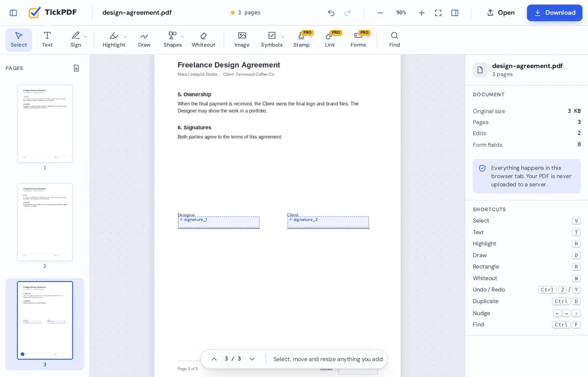
Task: Click the design-agreement.pdf title in header
Action: click(137, 13)
